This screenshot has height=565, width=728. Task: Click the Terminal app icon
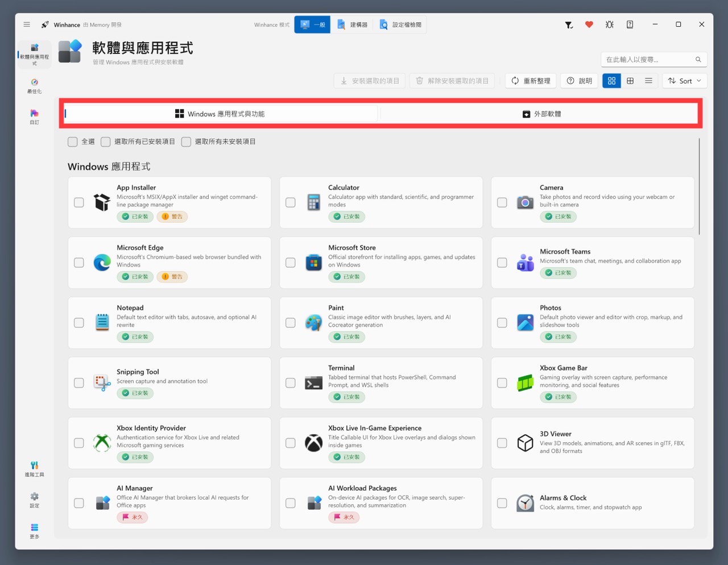pos(314,383)
